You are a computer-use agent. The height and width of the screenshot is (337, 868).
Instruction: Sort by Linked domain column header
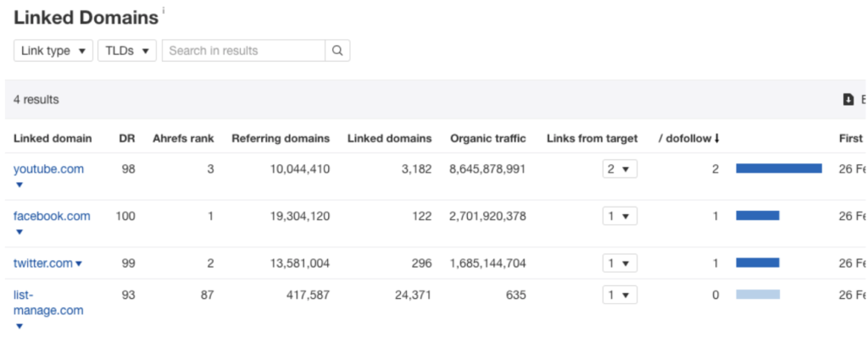click(x=53, y=138)
